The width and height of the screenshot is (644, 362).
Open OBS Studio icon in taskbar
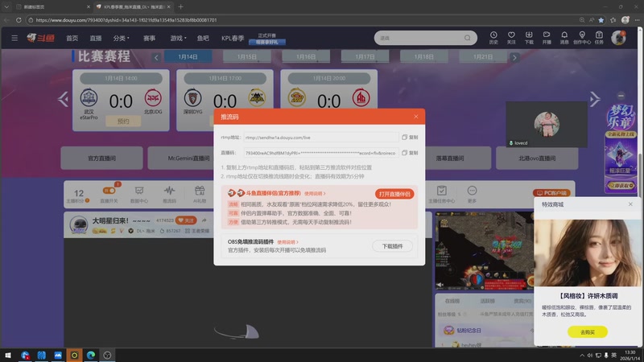point(107,355)
